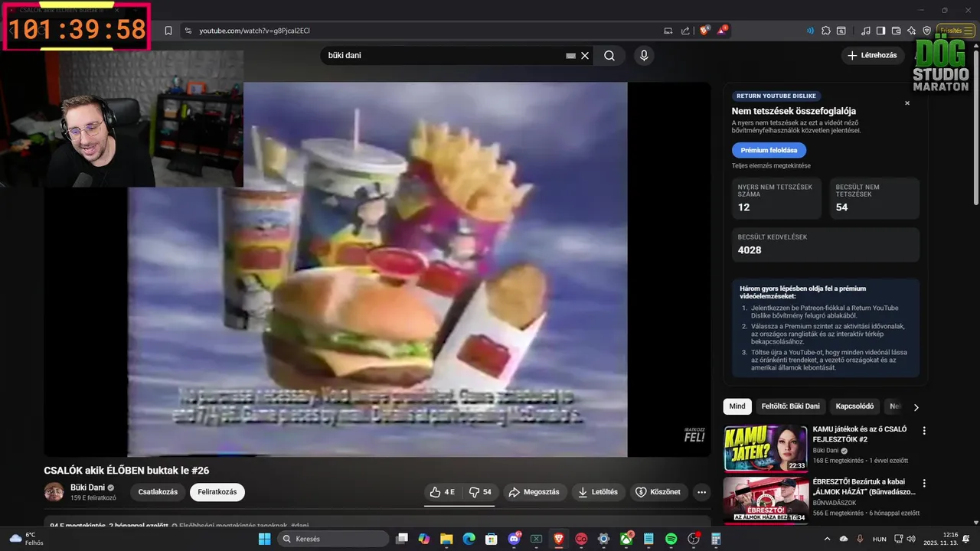
Task: Click the Köszönet thanks button
Action: 658,492
